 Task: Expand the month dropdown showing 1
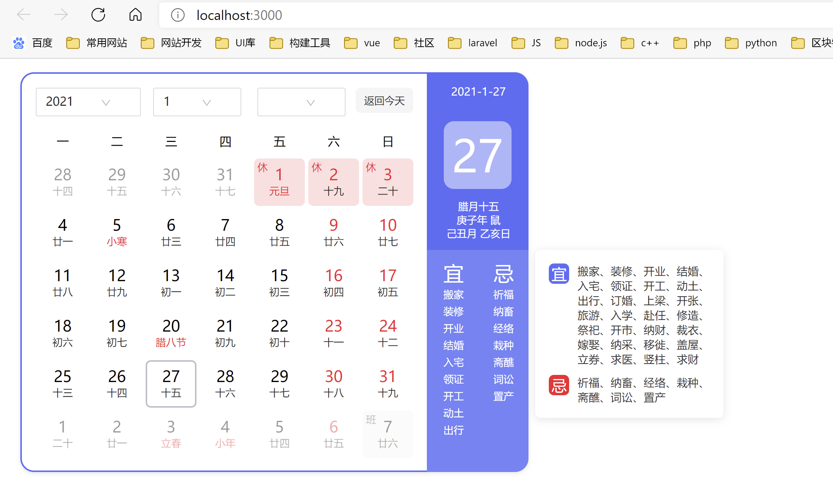click(x=197, y=102)
